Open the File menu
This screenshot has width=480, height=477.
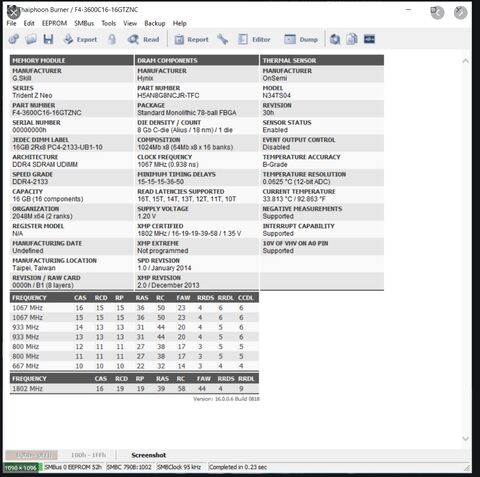click(x=11, y=23)
